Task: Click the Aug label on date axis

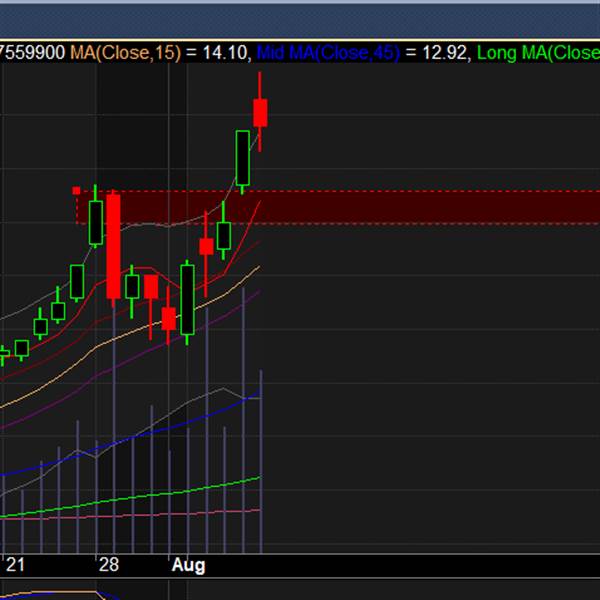Action: [189, 565]
